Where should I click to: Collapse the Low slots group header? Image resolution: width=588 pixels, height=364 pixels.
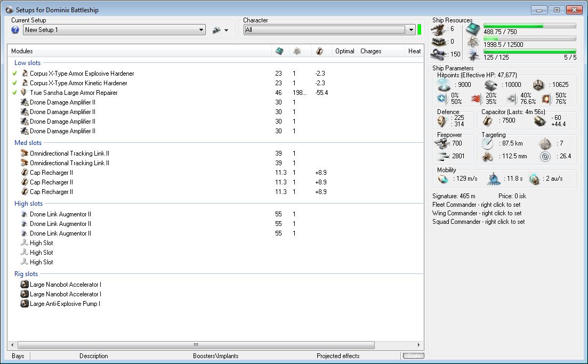[27, 62]
